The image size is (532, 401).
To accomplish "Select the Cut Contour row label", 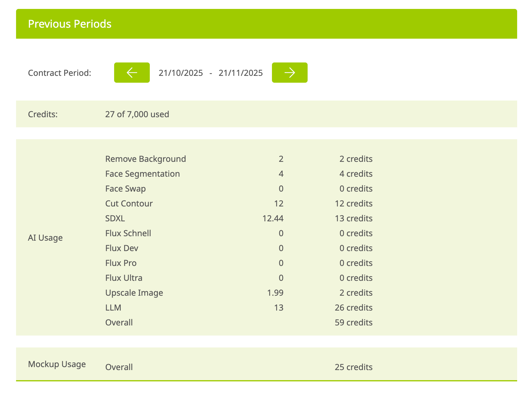I will (129, 203).
